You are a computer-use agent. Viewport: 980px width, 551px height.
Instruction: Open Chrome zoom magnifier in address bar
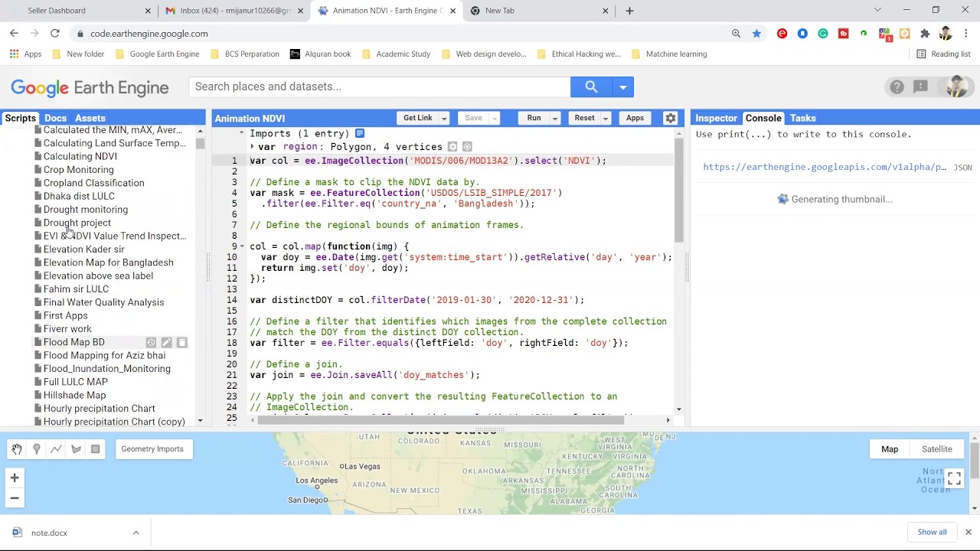tap(736, 34)
